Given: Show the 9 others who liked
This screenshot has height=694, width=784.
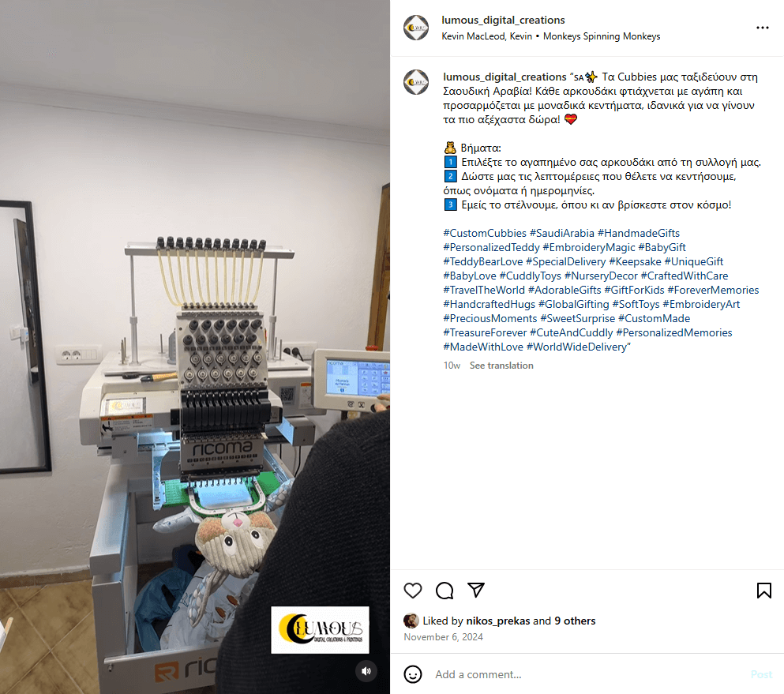Looking at the screenshot, I should click(575, 621).
